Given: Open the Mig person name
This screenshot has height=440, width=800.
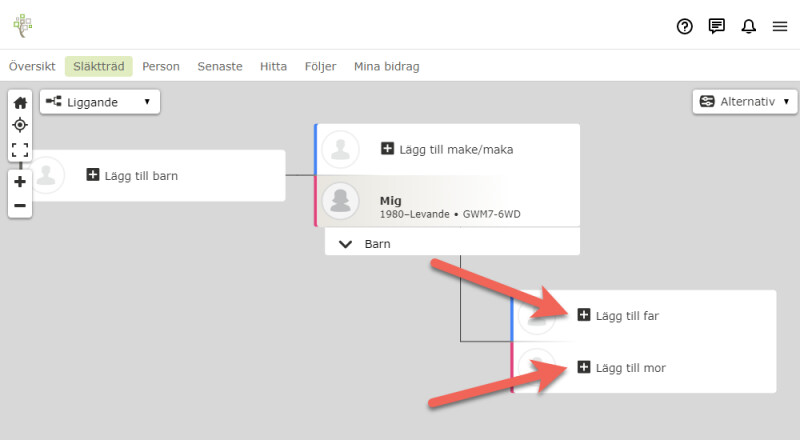Looking at the screenshot, I should pyautogui.click(x=390, y=201).
